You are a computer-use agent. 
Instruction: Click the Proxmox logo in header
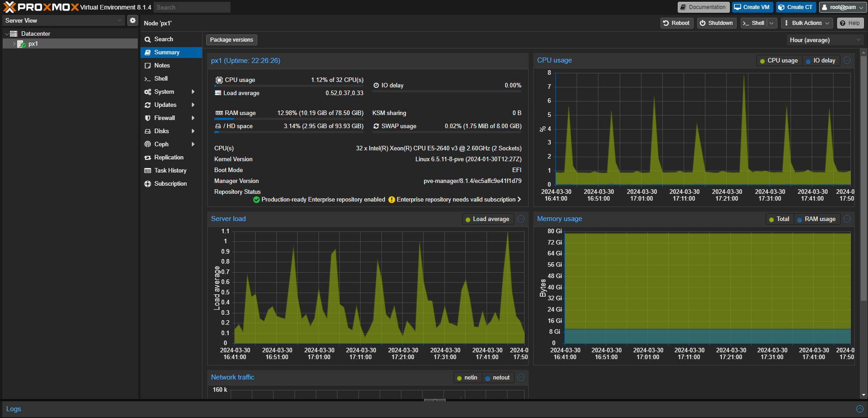(41, 7)
